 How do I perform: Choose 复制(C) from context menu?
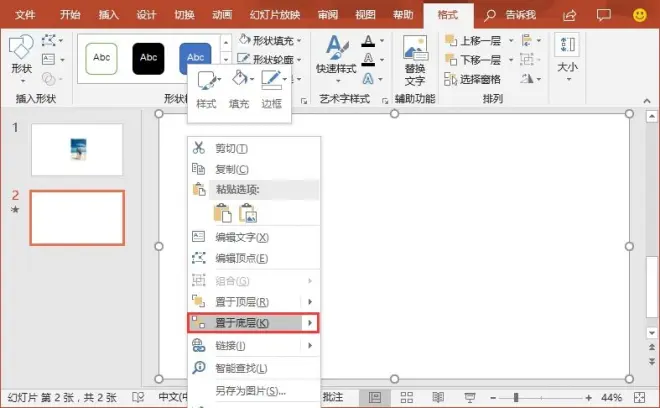click(254, 169)
